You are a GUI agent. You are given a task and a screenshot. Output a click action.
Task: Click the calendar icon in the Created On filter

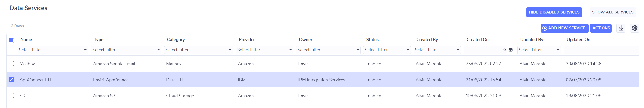pyautogui.click(x=511, y=50)
